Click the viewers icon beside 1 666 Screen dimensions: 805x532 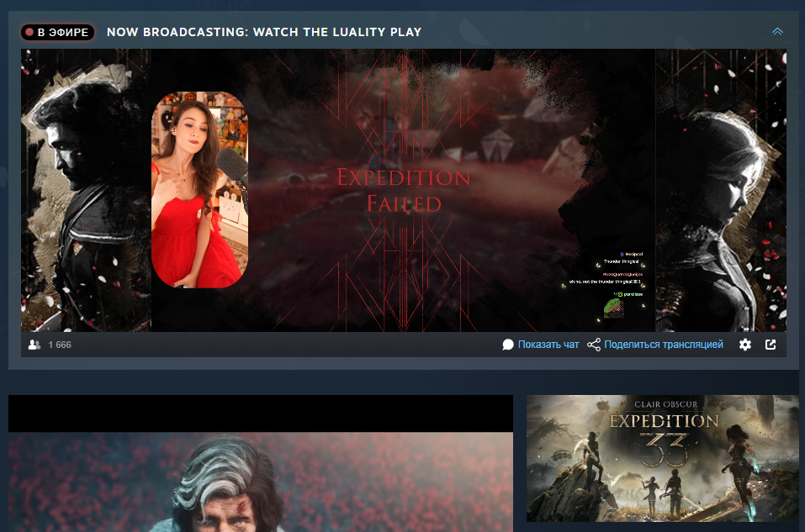pyautogui.click(x=34, y=345)
